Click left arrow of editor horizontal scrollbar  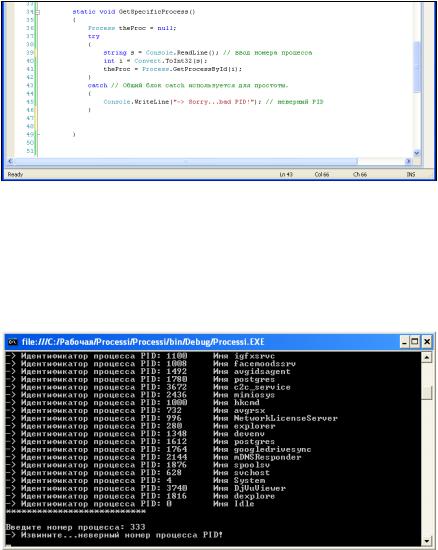11,161
